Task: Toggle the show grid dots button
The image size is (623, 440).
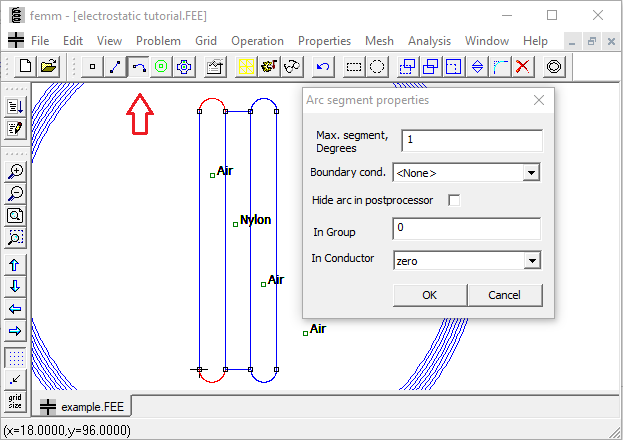Action: pyautogui.click(x=15, y=357)
